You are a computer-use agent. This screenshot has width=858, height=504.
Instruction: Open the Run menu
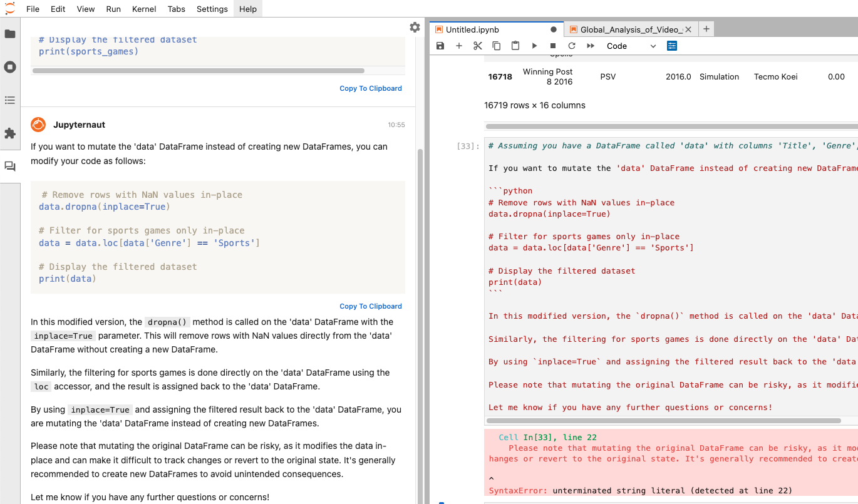[x=113, y=9]
